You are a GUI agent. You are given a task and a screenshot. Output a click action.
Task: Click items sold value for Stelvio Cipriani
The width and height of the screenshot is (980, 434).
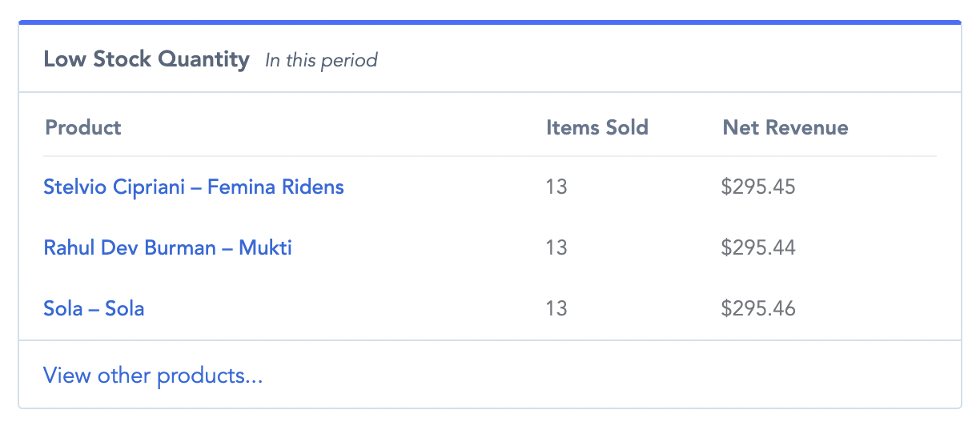(556, 187)
